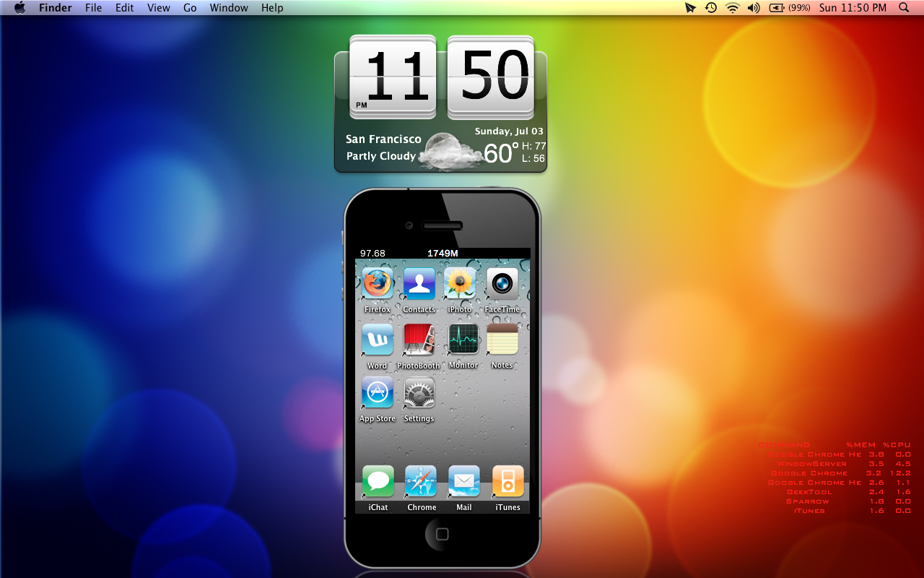Image resolution: width=924 pixels, height=578 pixels.
Task: Click the iTunes process in GeekTool list
Action: (853, 511)
